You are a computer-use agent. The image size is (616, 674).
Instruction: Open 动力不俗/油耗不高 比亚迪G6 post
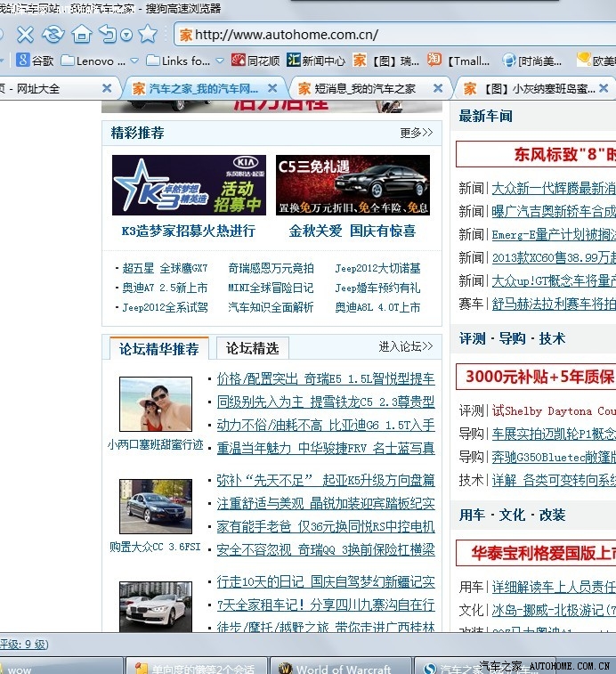tap(326, 425)
